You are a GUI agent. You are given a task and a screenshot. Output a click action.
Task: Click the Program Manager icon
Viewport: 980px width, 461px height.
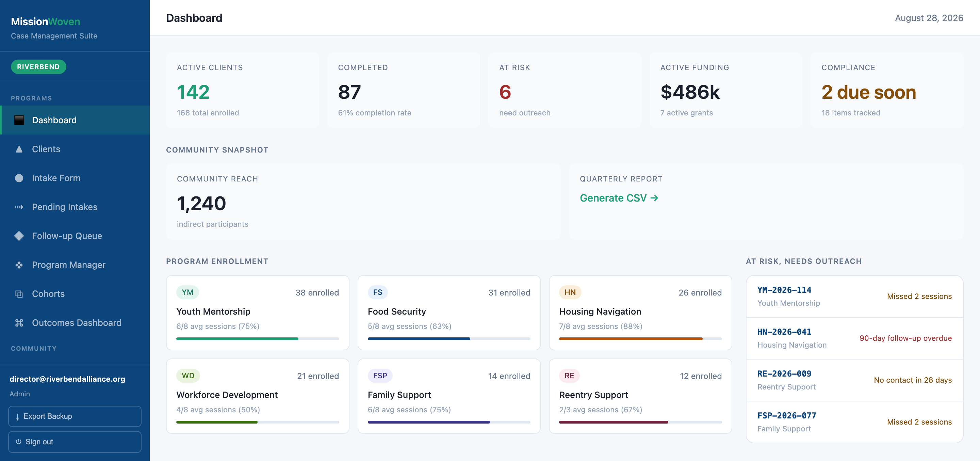tap(19, 265)
